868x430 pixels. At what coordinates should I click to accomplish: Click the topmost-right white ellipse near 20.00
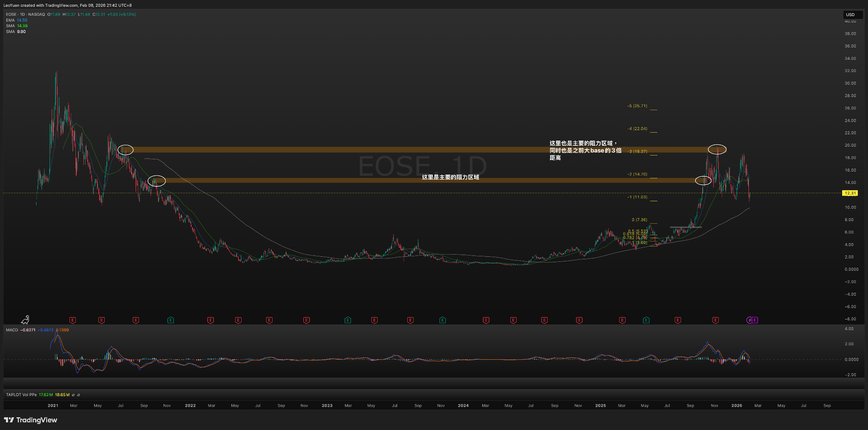717,149
